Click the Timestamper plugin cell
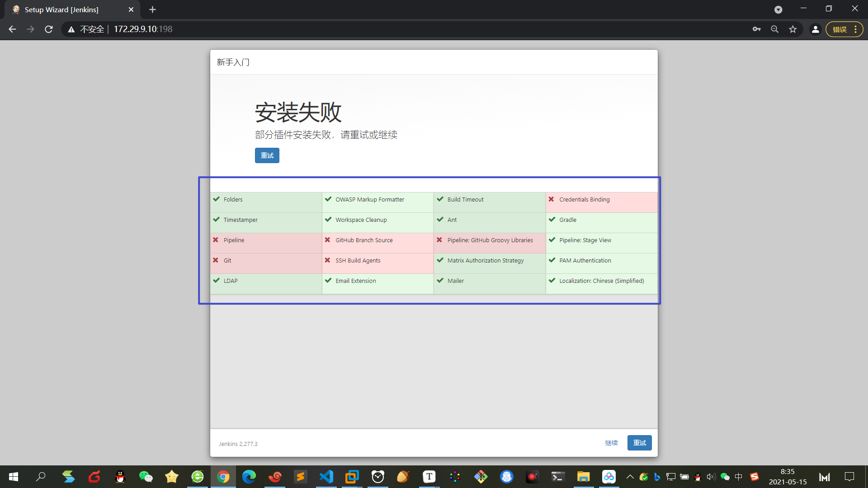 [x=266, y=223]
